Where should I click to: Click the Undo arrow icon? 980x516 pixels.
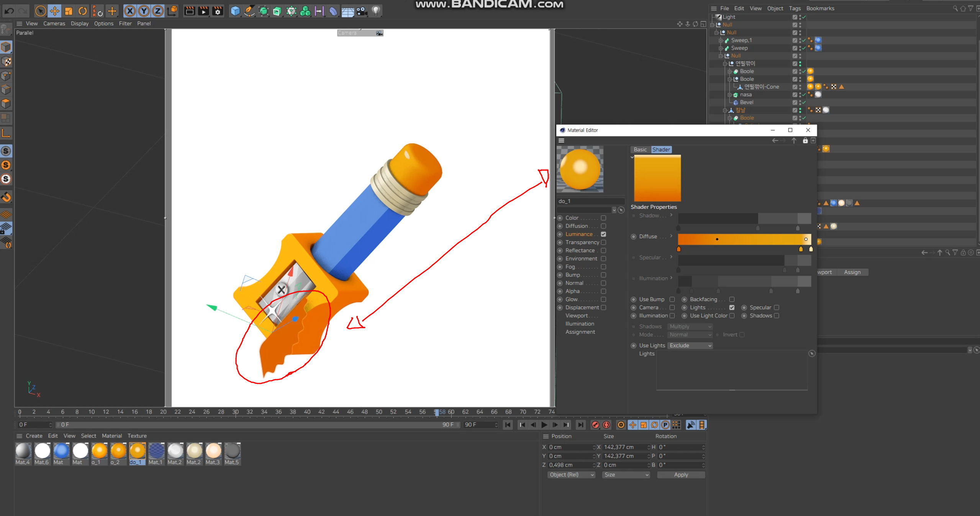(x=9, y=11)
